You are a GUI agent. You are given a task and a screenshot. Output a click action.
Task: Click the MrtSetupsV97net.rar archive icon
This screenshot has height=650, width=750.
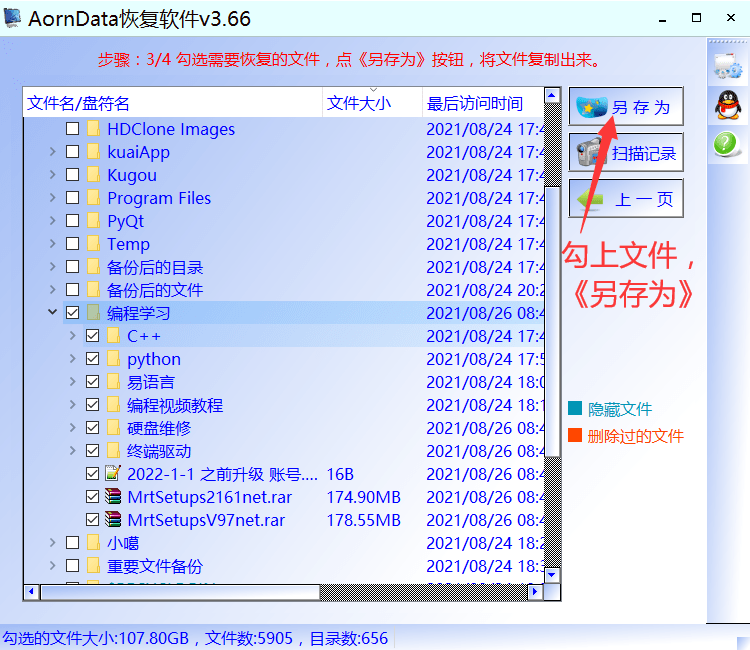113,519
